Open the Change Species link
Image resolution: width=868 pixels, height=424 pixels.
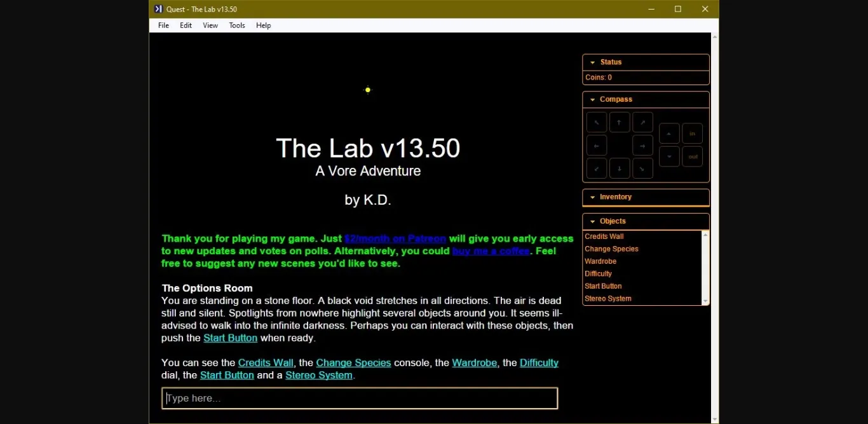(x=353, y=362)
